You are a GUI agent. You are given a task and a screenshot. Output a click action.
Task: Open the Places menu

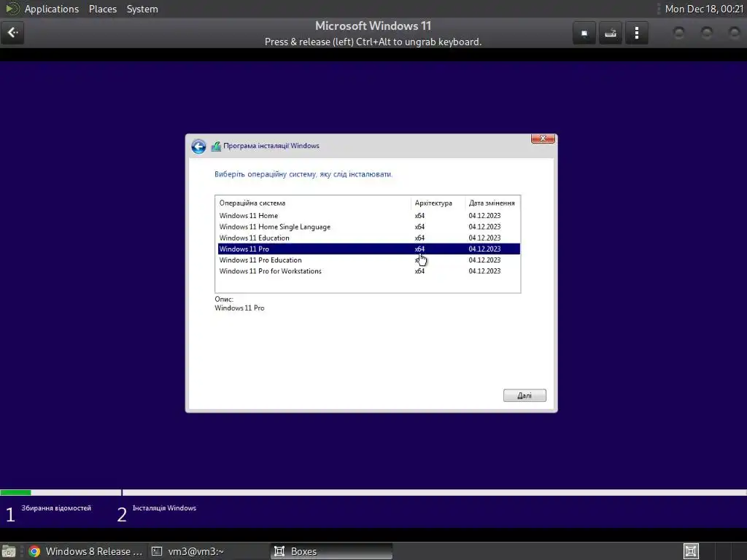(x=103, y=9)
